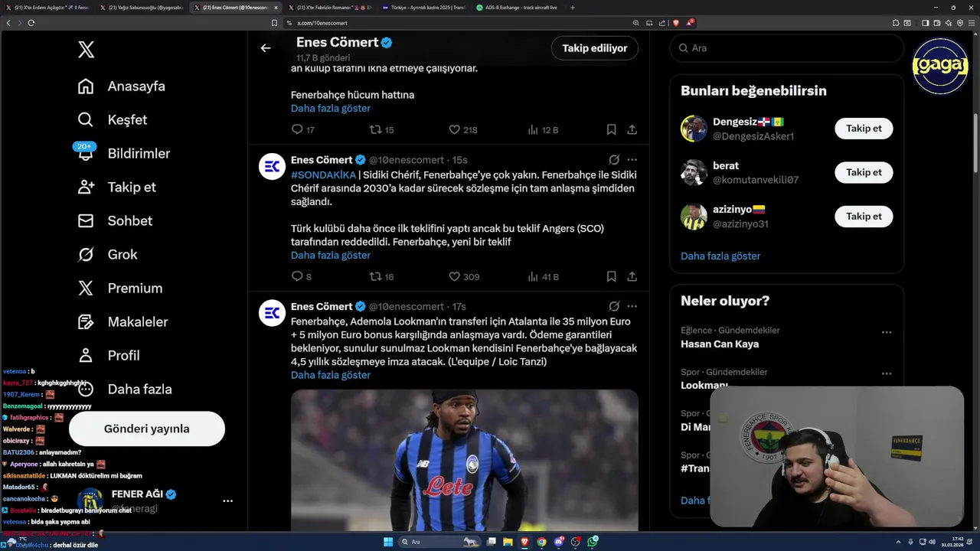Switch to ADS-B Exchange browser tab
The height and width of the screenshot is (551, 980).
click(520, 8)
